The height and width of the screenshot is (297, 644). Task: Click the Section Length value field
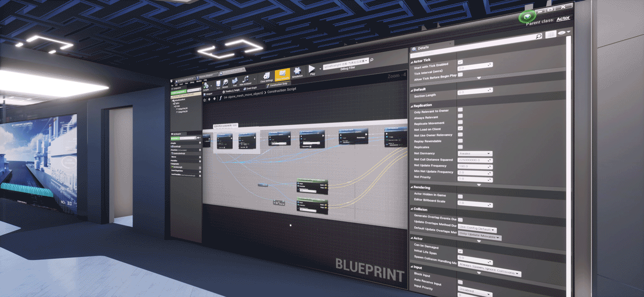pyautogui.click(x=475, y=91)
